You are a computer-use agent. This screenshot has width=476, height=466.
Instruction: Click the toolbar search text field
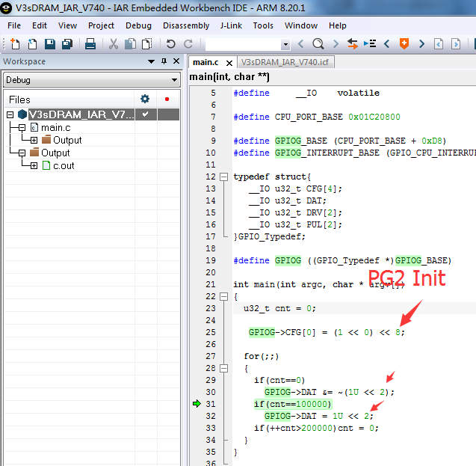click(244, 44)
